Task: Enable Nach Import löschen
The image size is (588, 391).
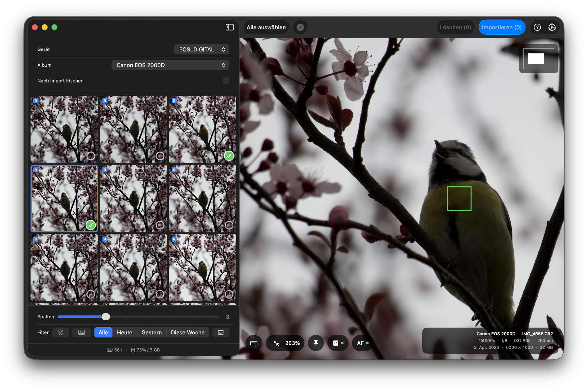Action: pyautogui.click(x=226, y=81)
